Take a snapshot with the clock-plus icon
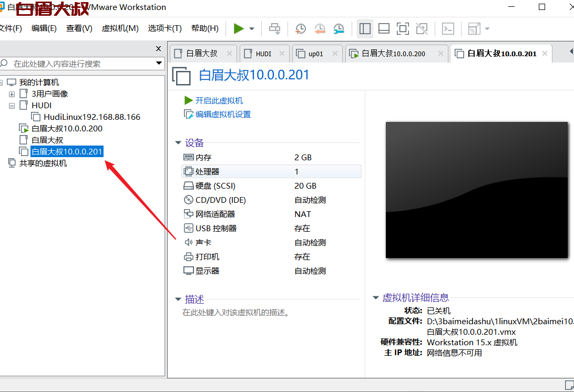Image resolution: width=574 pixels, height=392 pixels. coord(301,28)
